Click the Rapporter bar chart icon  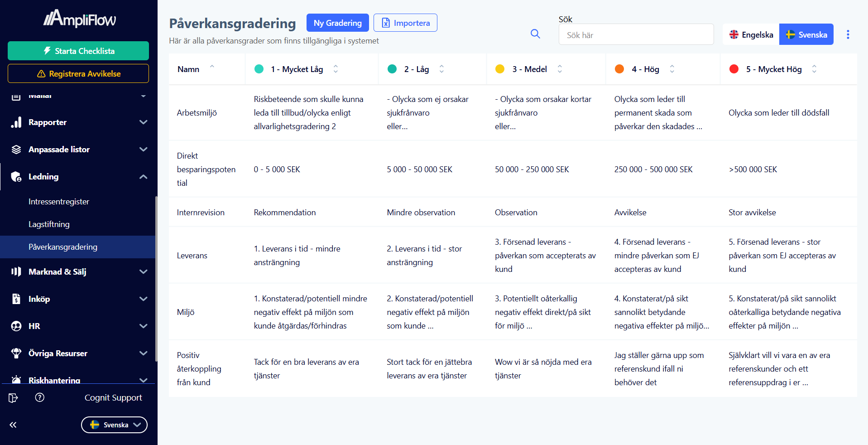point(16,122)
